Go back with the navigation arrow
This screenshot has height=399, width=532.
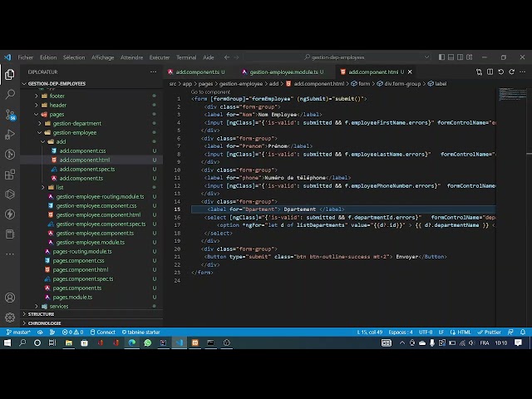(227, 57)
